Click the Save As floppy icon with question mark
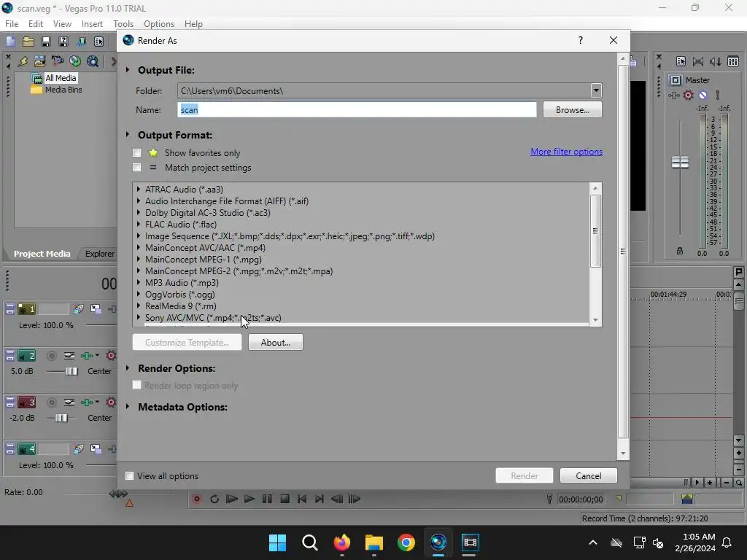 tap(63, 42)
